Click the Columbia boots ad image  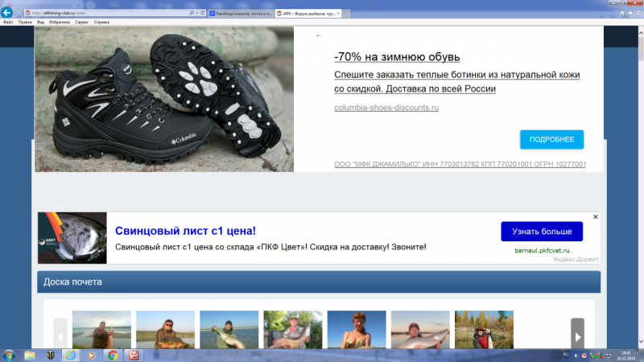tap(164, 99)
